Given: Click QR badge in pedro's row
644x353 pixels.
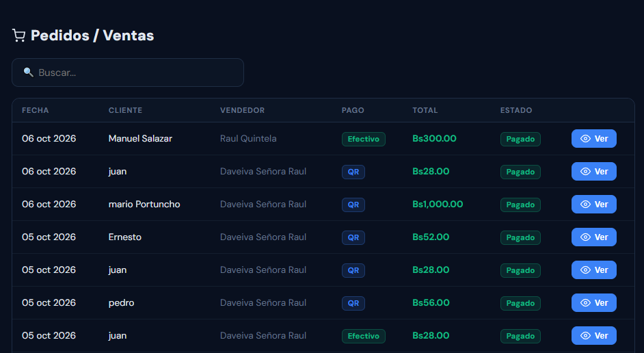Looking at the screenshot, I should tap(353, 303).
